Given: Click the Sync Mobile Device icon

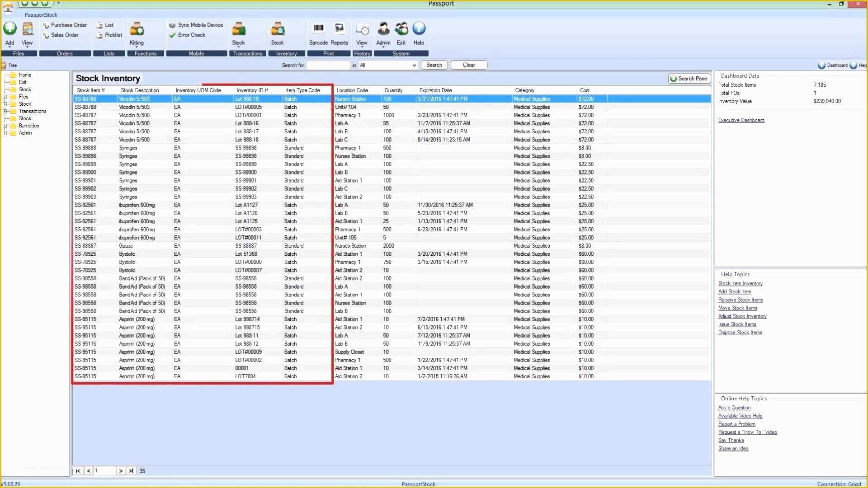Looking at the screenshot, I should (x=172, y=24).
